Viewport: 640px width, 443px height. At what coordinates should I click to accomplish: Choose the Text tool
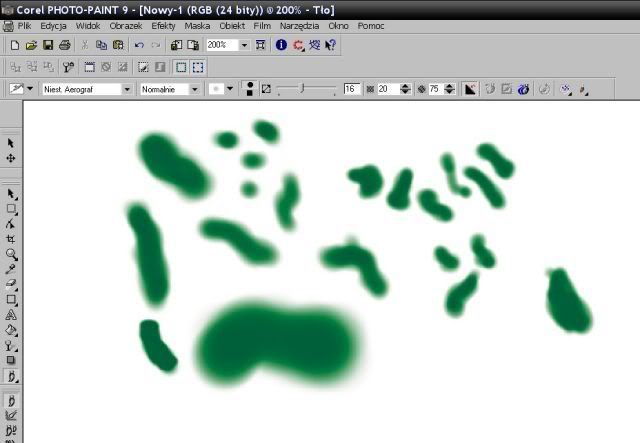click(x=11, y=315)
